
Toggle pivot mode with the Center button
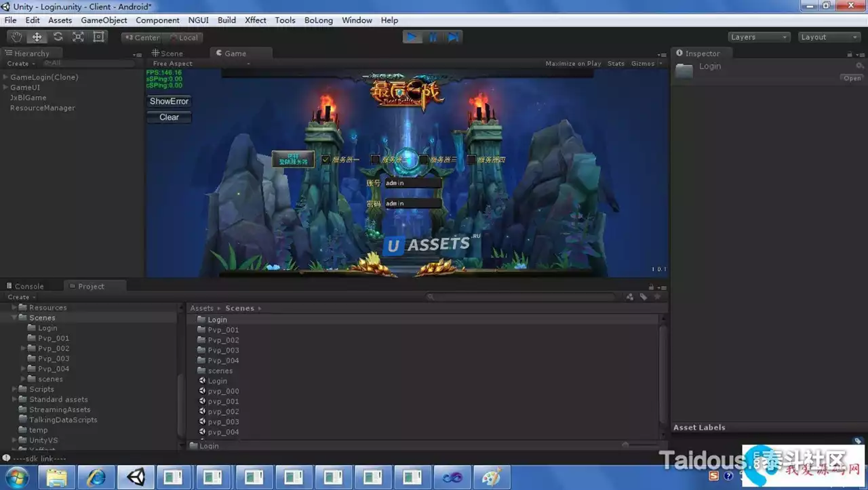142,38
